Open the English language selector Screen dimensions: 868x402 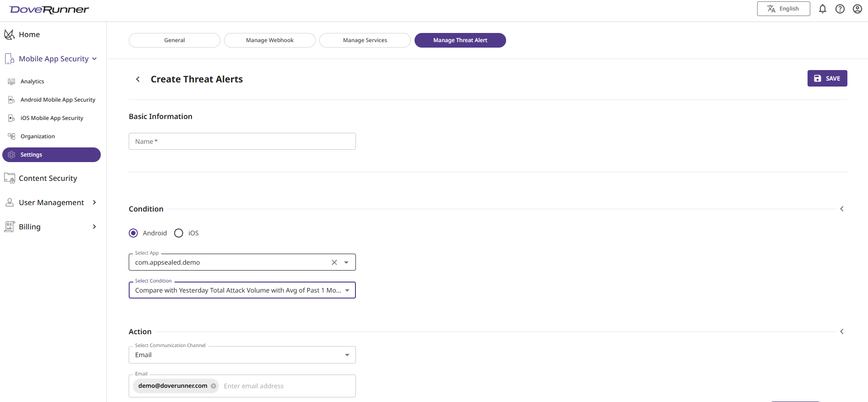point(783,9)
